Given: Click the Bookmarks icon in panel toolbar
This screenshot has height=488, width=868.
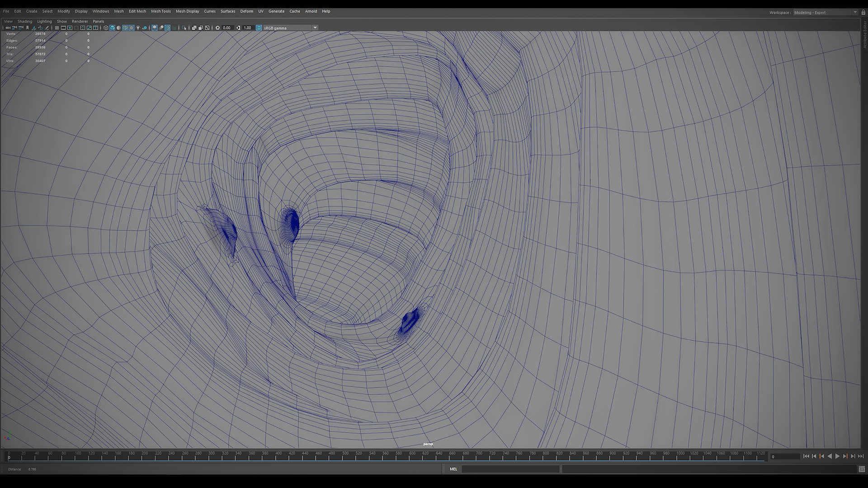Looking at the screenshot, I should 27,28.
